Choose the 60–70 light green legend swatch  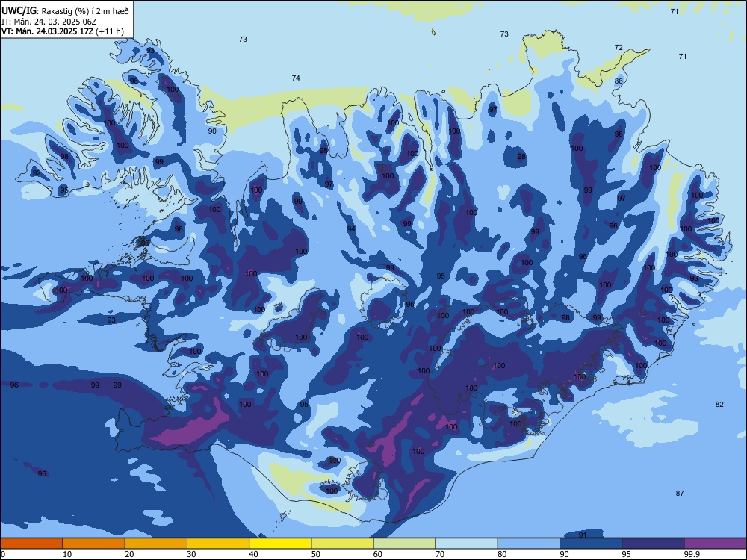404,544
